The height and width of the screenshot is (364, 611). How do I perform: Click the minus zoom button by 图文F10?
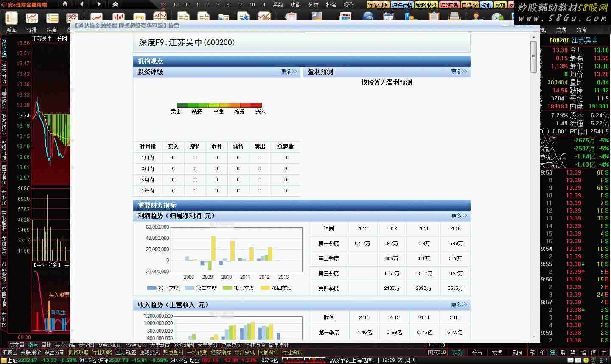coord(437,345)
